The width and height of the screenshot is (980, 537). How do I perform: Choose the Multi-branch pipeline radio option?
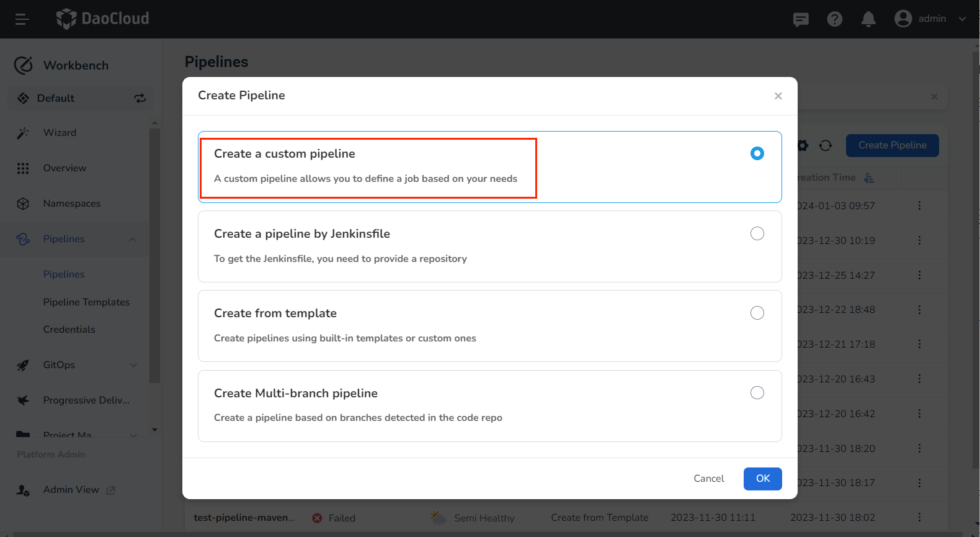pyautogui.click(x=757, y=393)
